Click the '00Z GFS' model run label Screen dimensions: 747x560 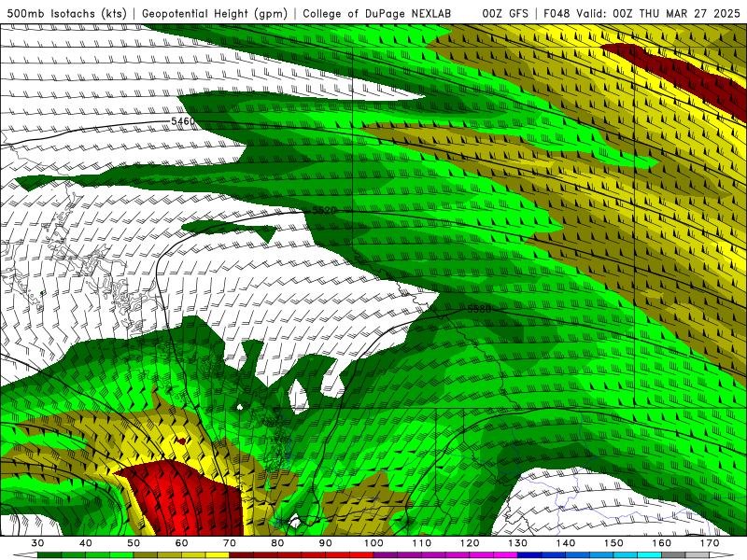point(505,13)
